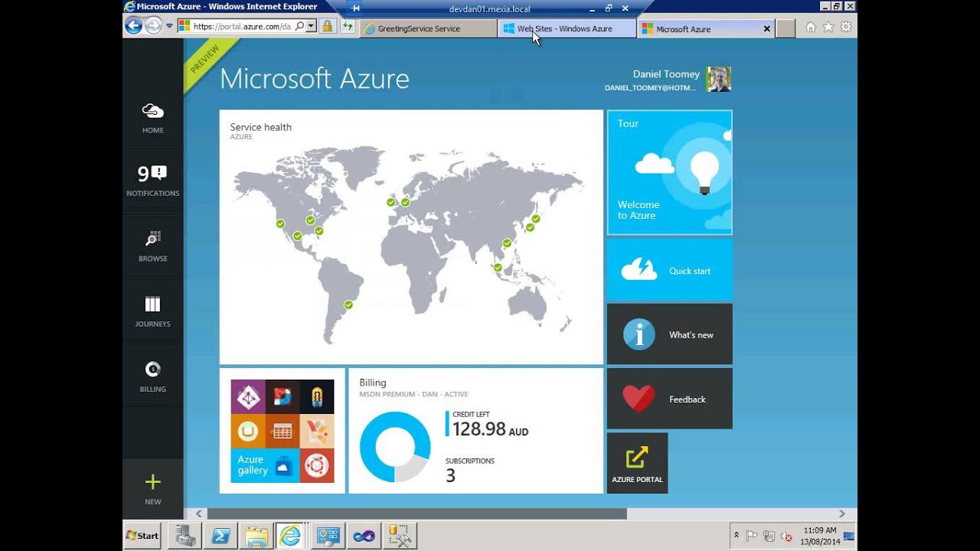
Task: Click the Billing donut chart
Action: 395,447
